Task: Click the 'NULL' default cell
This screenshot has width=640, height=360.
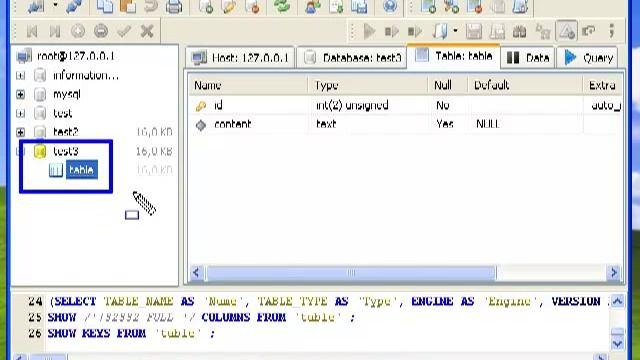Action: pyautogui.click(x=488, y=124)
